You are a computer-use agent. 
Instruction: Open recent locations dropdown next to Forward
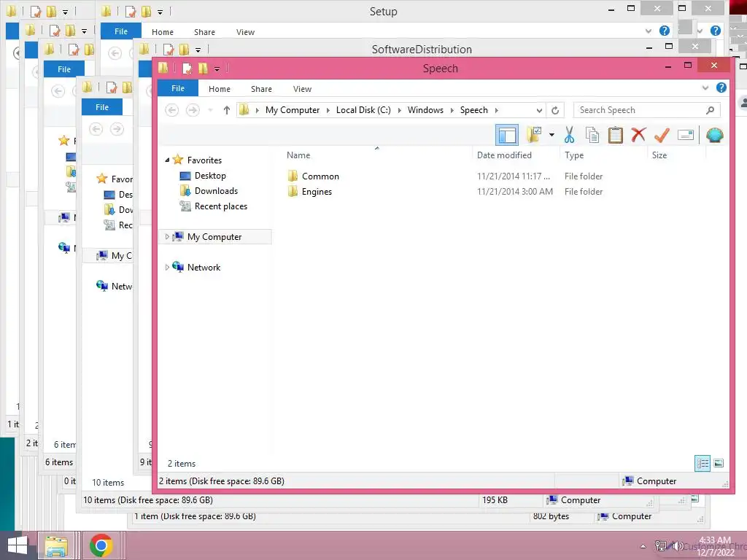[x=210, y=111]
